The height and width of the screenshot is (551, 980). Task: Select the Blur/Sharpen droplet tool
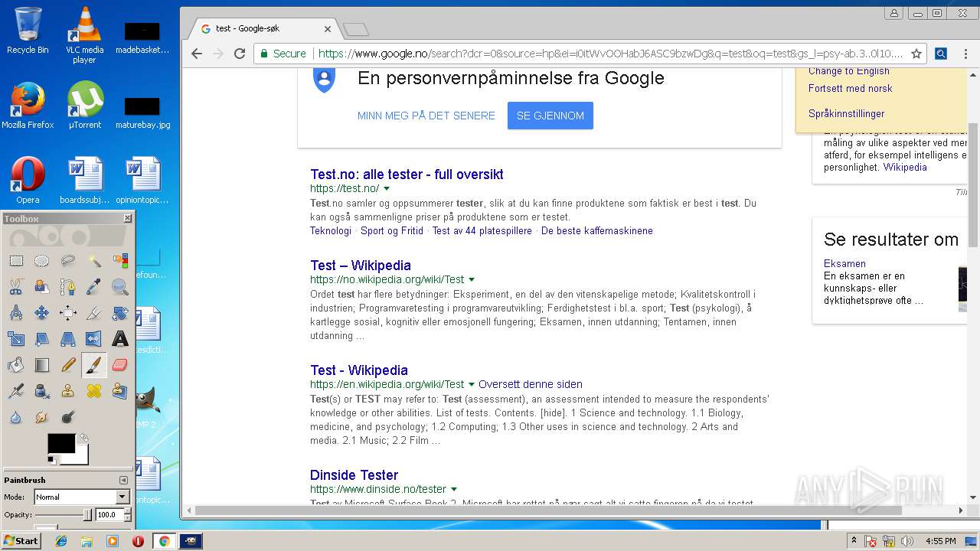pyautogui.click(x=16, y=417)
